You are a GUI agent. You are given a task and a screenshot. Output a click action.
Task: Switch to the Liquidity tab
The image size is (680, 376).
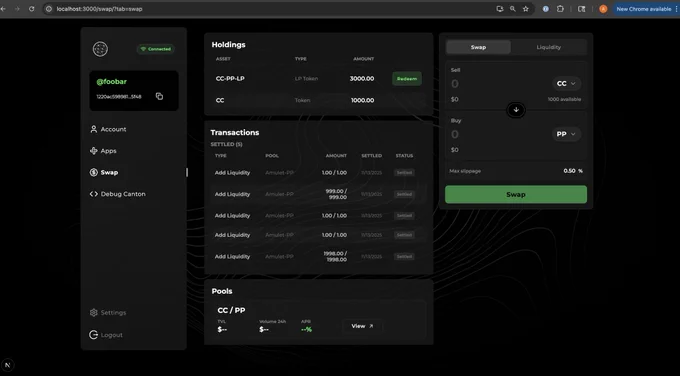click(x=549, y=47)
